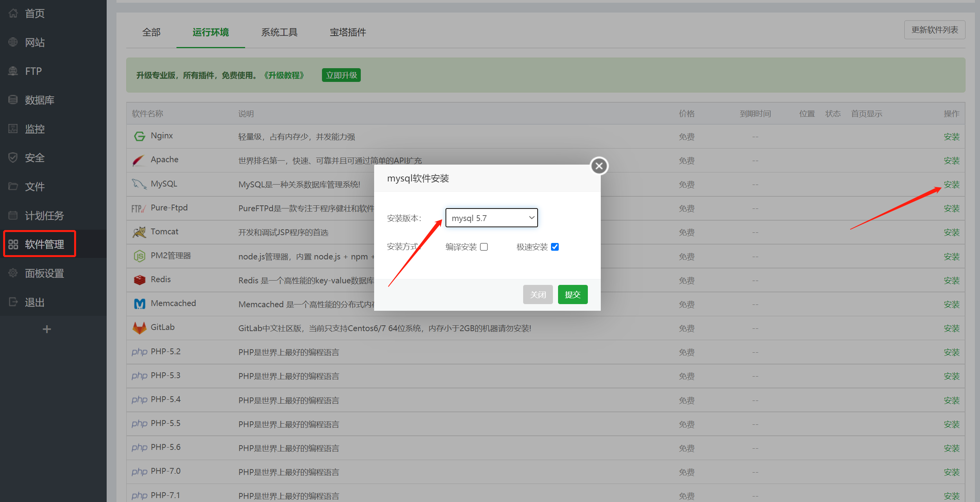Click the 软件管理 grid icon
The image size is (980, 502).
tap(13, 244)
